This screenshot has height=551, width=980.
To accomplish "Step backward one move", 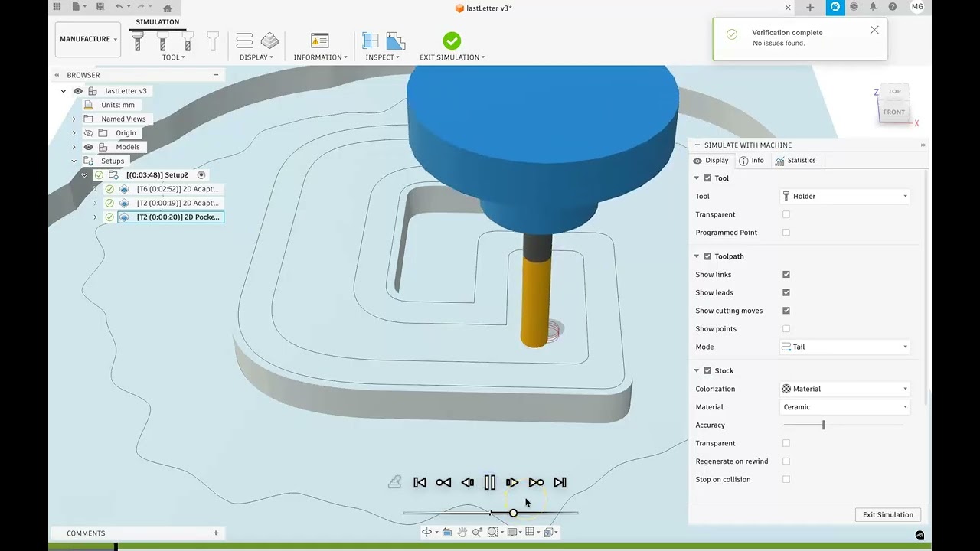I will [467, 482].
